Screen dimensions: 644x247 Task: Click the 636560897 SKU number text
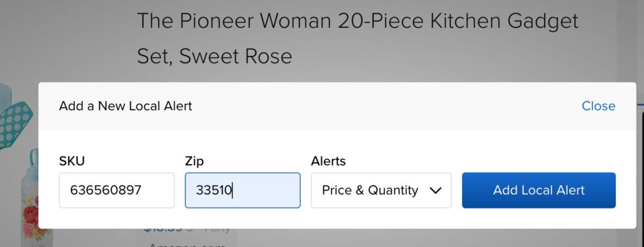click(x=106, y=190)
